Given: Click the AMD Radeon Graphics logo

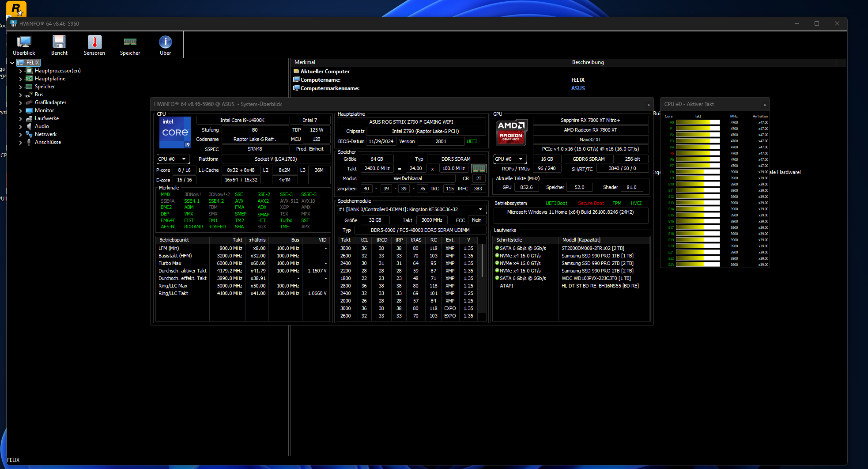Looking at the screenshot, I should coord(511,132).
